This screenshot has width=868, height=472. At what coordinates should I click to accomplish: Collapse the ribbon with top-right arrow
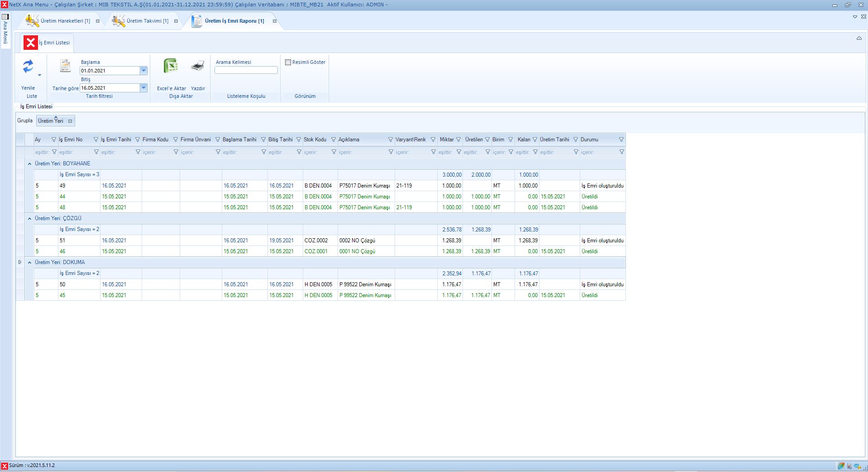tap(858, 39)
